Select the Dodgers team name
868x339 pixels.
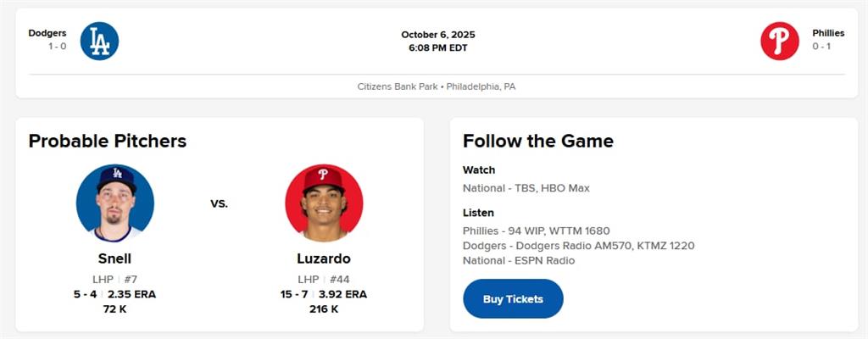(x=47, y=33)
